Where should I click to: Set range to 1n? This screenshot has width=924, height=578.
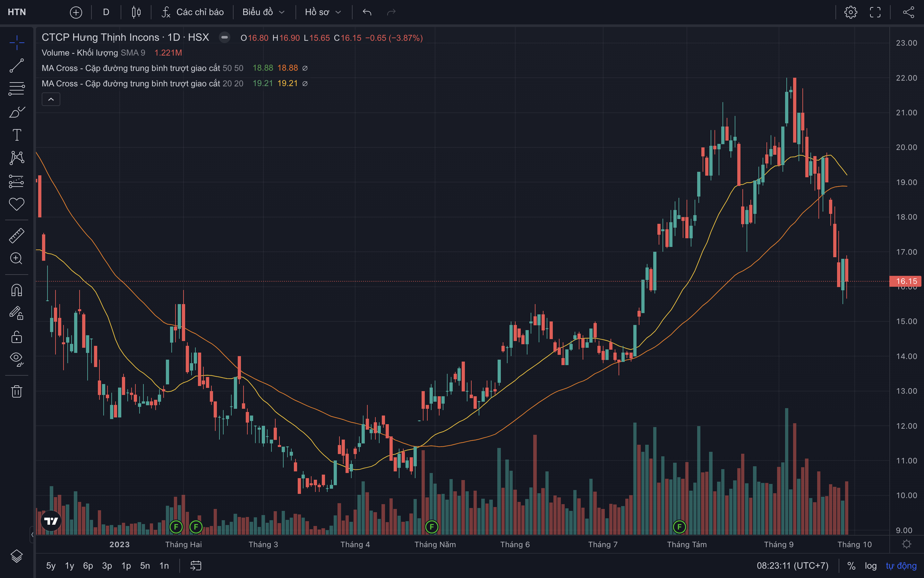(x=164, y=566)
